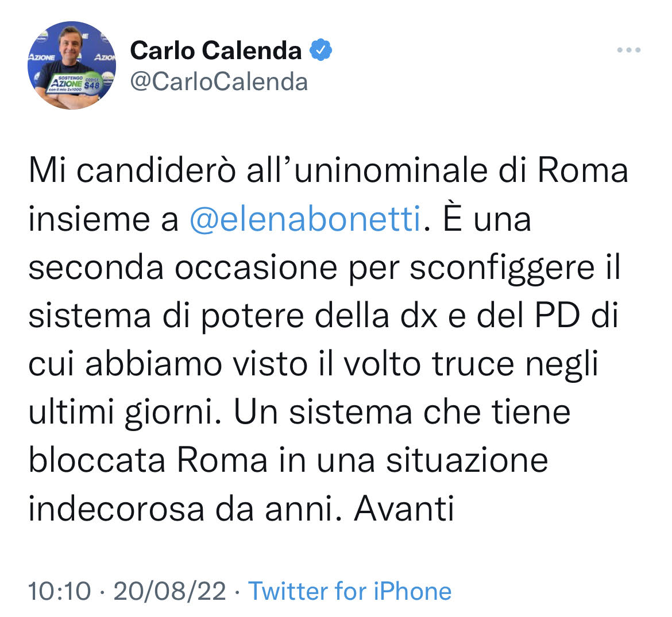The image size is (672, 617).
Task: Click the Azione logo at avatar's top-left
Action: pos(41,58)
